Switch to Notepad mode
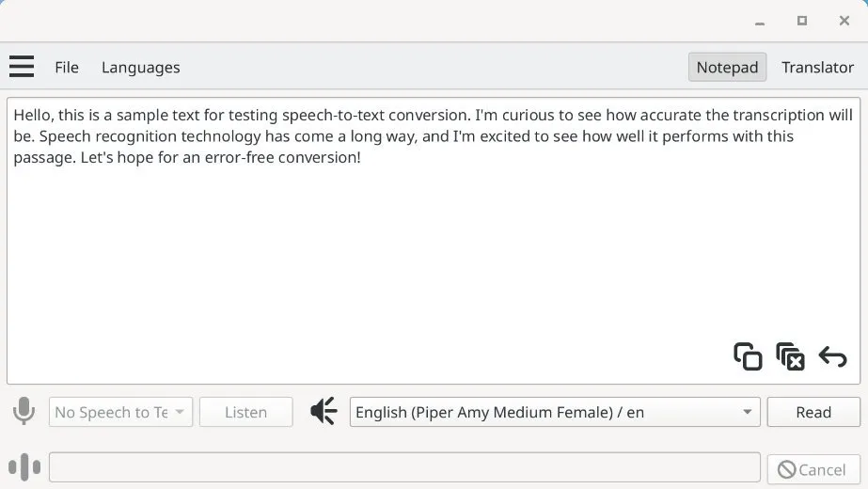Viewport: 868px width, 489px height. click(x=727, y=67)
